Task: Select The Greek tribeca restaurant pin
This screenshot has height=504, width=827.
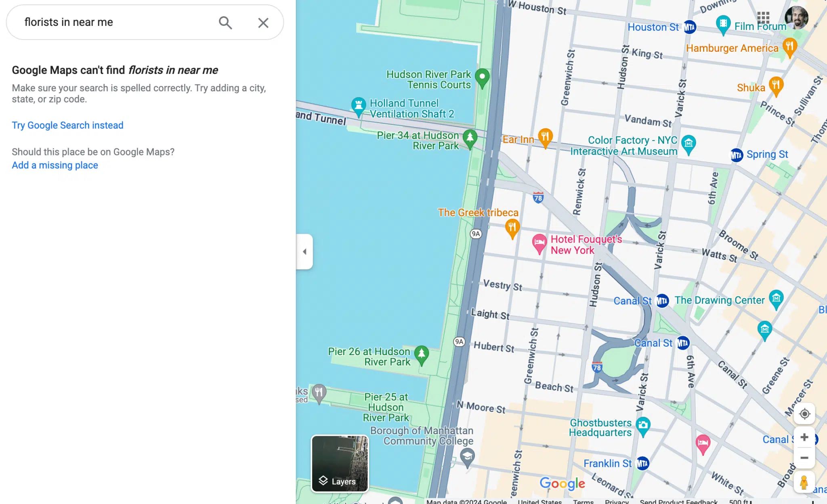Action: (512, 229)
